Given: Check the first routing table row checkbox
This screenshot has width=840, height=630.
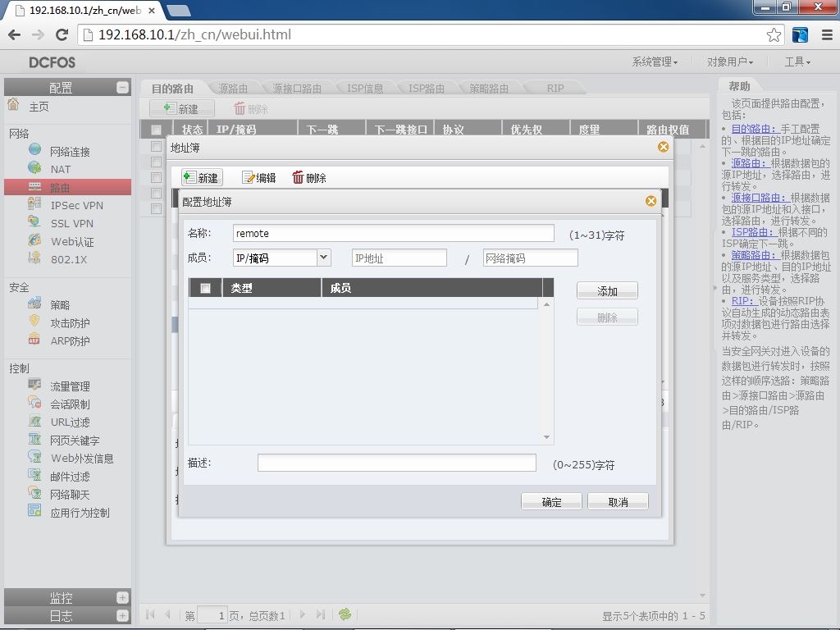Looking at the screenshot, I should (x=156, y=146).
